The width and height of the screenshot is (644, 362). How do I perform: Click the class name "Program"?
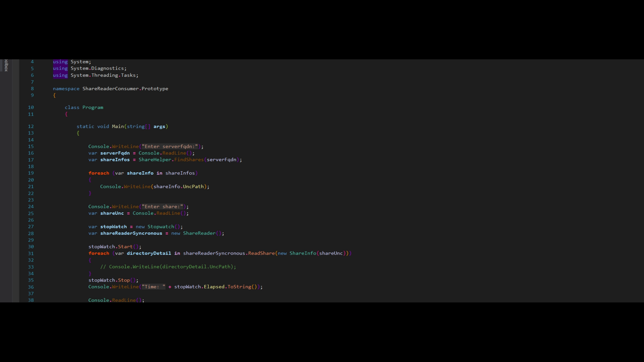click(93, 108)
